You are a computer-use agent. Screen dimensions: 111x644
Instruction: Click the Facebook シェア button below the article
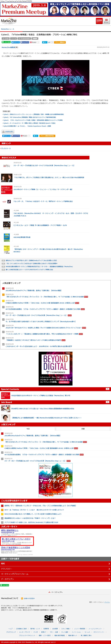tap(15, 136)
